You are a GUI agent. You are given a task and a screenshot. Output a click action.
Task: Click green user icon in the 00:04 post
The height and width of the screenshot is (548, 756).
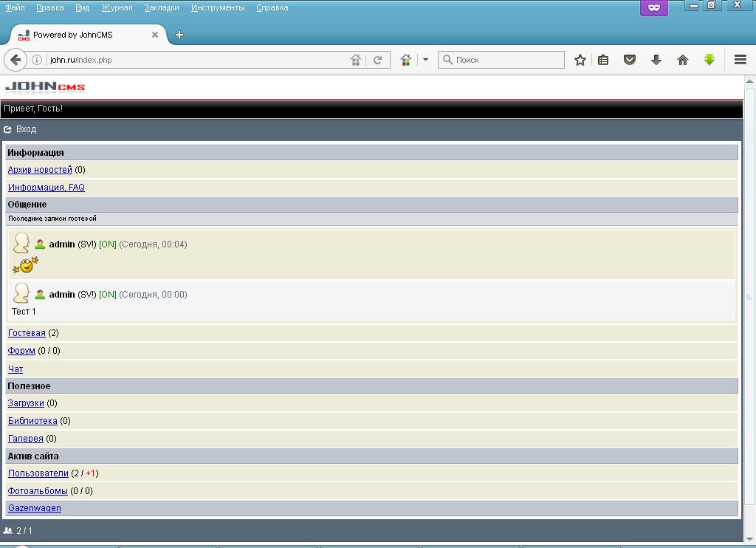click(x=40, y=244)
